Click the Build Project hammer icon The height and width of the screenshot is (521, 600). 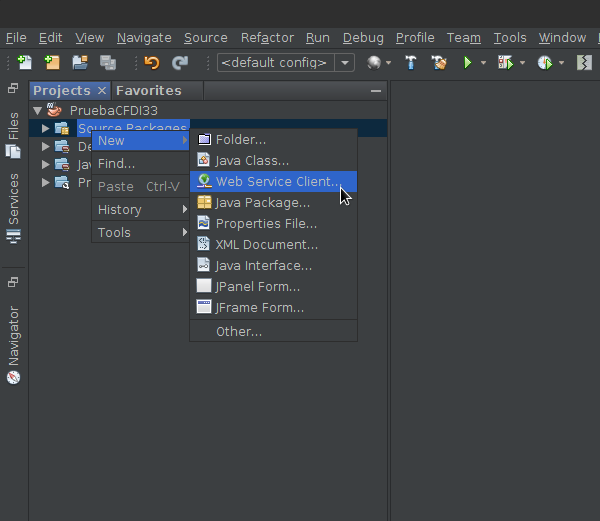[x=411, y=62]
